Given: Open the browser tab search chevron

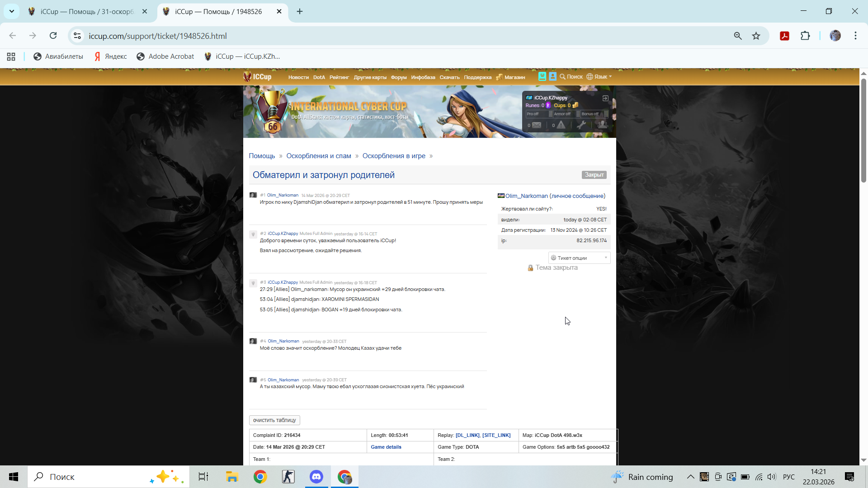Looking at the screenshot, I should [12, 11].
